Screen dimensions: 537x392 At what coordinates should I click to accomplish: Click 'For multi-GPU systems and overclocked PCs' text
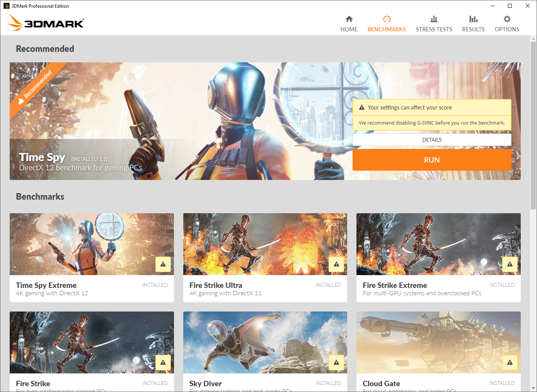tap(422, 293)
